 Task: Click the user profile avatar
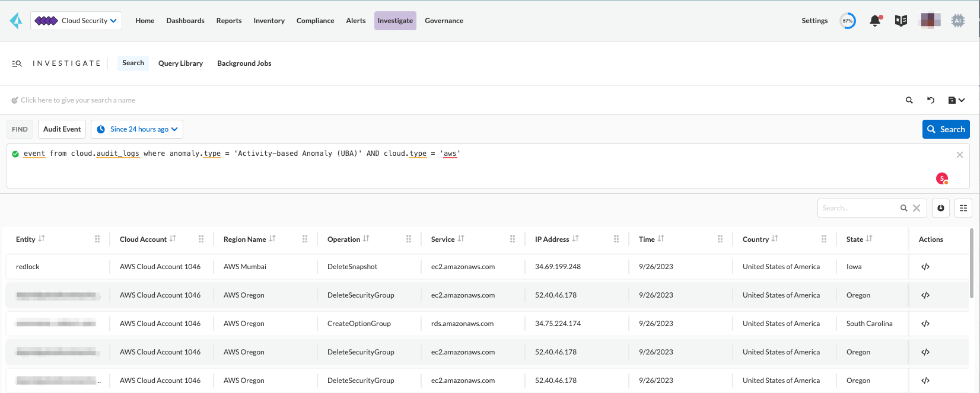930,21
